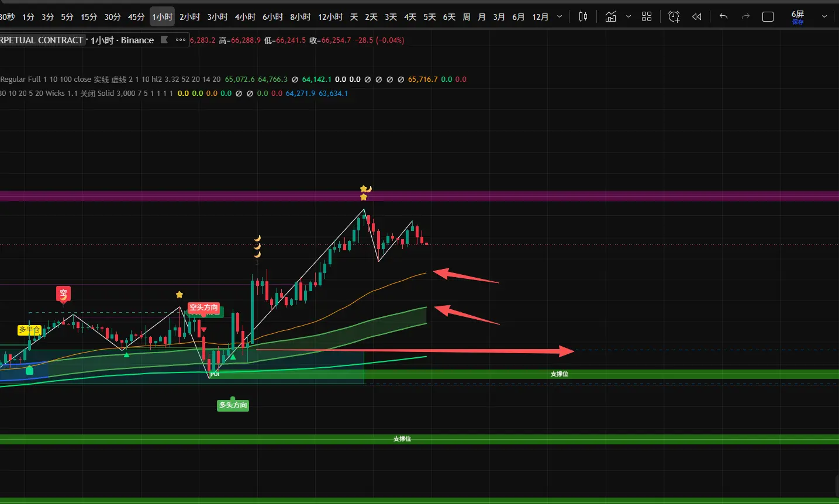The height and width of the screenshot is (504, 839).
Task: Click the 1小时 · Binance symbol interval label
Action: click(x=122, y=40)
